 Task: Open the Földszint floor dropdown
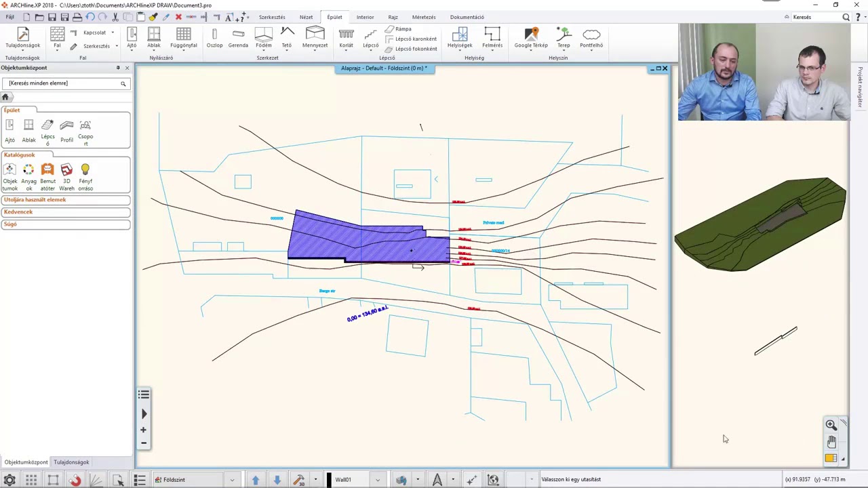pyautogui.click(x=232, y=480)
